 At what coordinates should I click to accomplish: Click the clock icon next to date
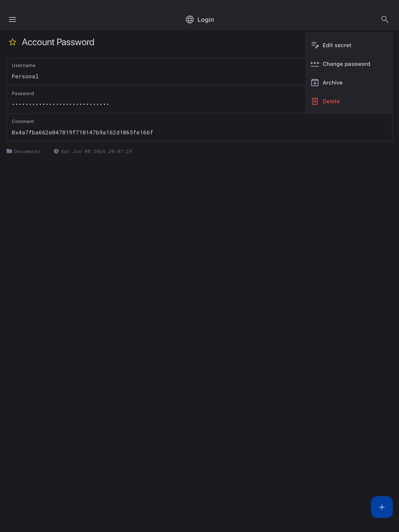[x=56, y=151]
